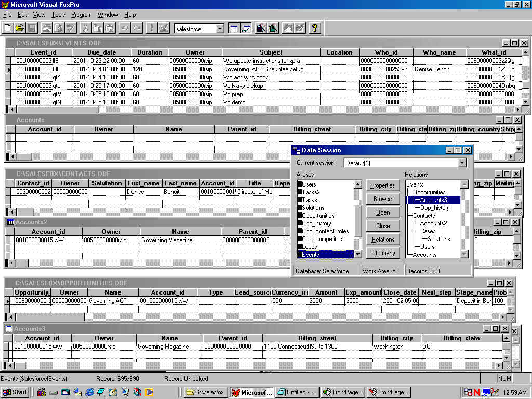
Task: Toggle the Command Window toolbar button
Action: (234, 29)
